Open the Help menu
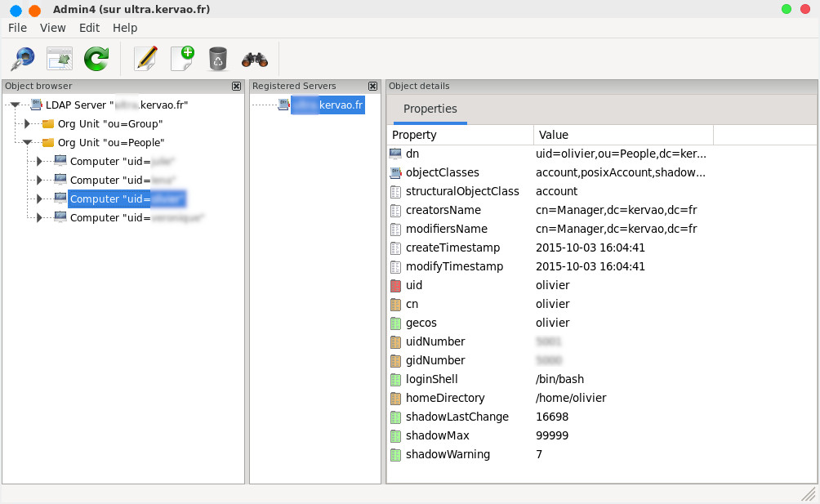The width and height of the screenshot is (820, 504). coord(125,28)
